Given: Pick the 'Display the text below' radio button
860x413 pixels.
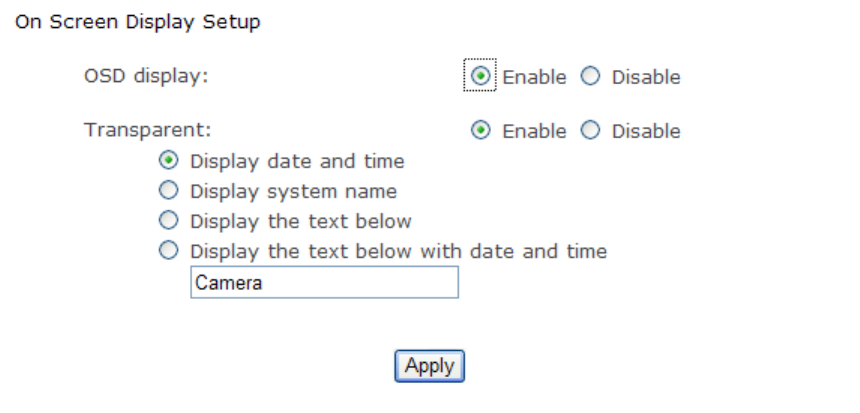Looking at the screenshot, I should coord(169,220).
